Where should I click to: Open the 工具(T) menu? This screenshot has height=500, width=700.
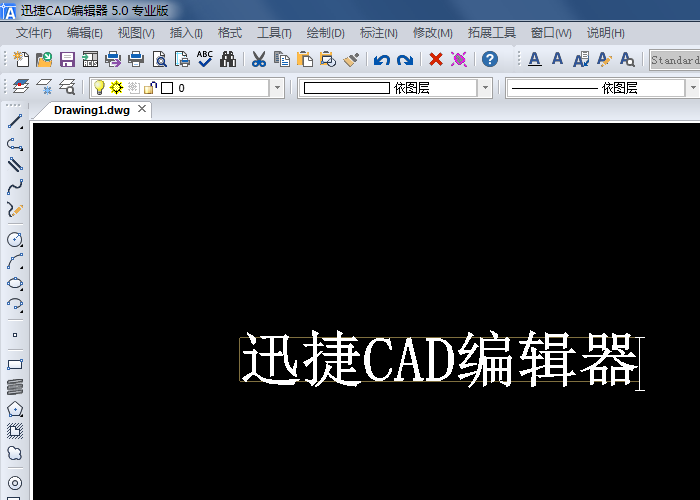click(274, 33)
